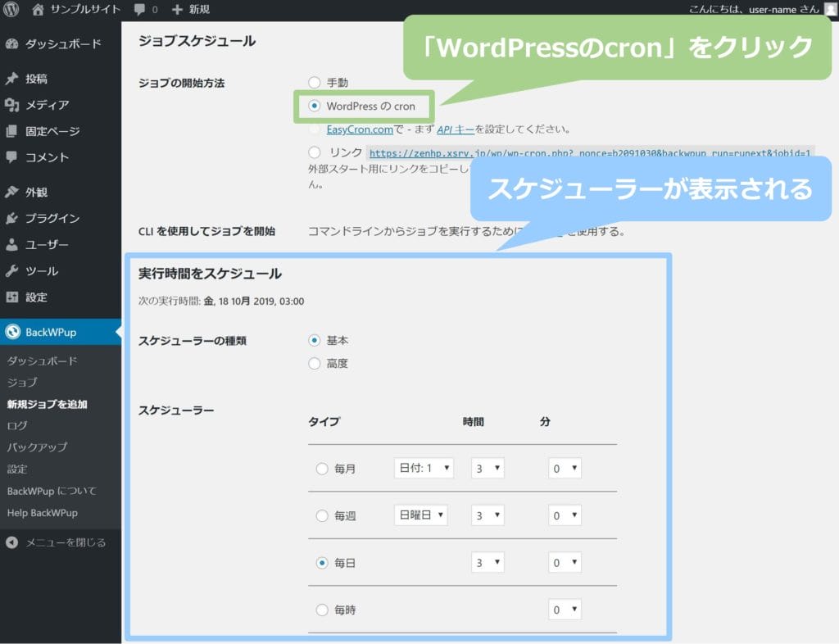Click the EasyCron.com link
Image resolution: width=839 pixels, height=644 pixels.
(x=359, y=129)
